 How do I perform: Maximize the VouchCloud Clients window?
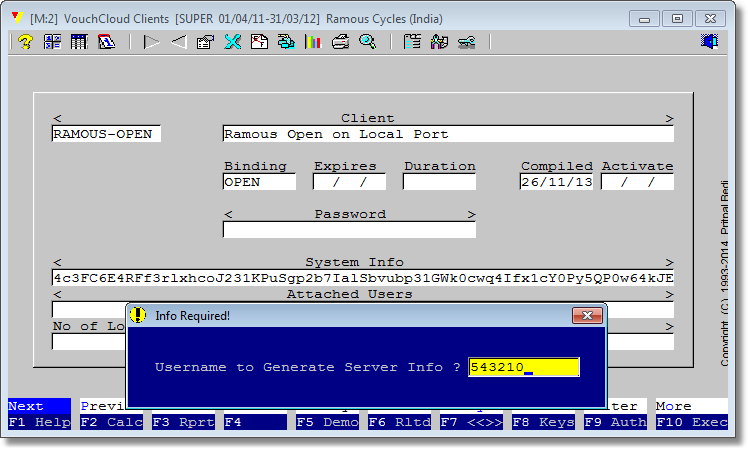tap(677, 19)
